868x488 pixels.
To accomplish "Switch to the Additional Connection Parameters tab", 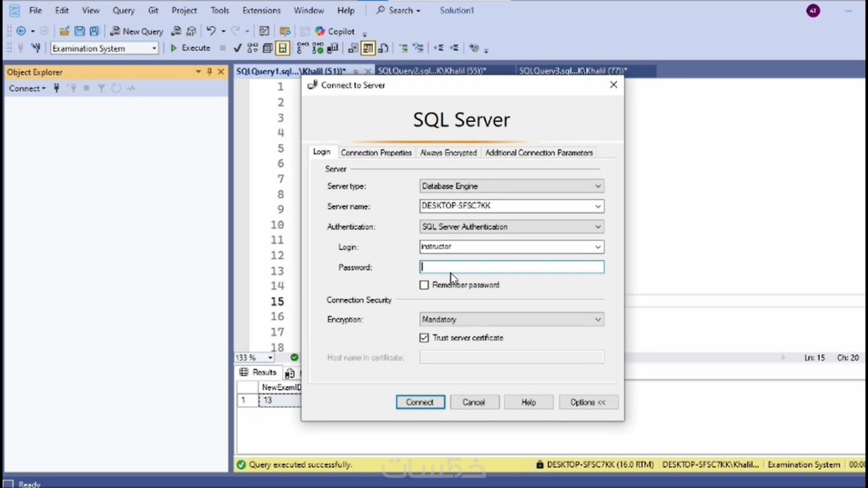I will tap(538, 153).
